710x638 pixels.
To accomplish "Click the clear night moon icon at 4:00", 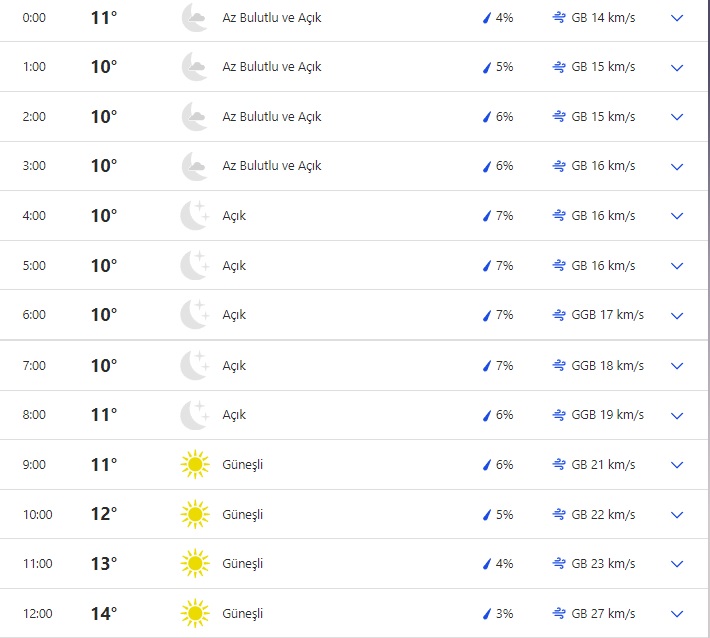I will (x=194, y=216).
